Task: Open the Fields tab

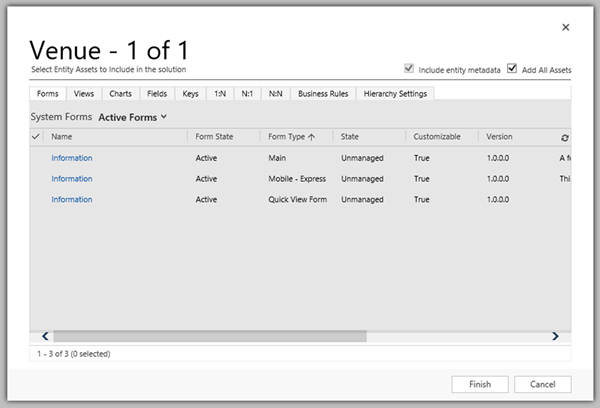Action: 157,94
